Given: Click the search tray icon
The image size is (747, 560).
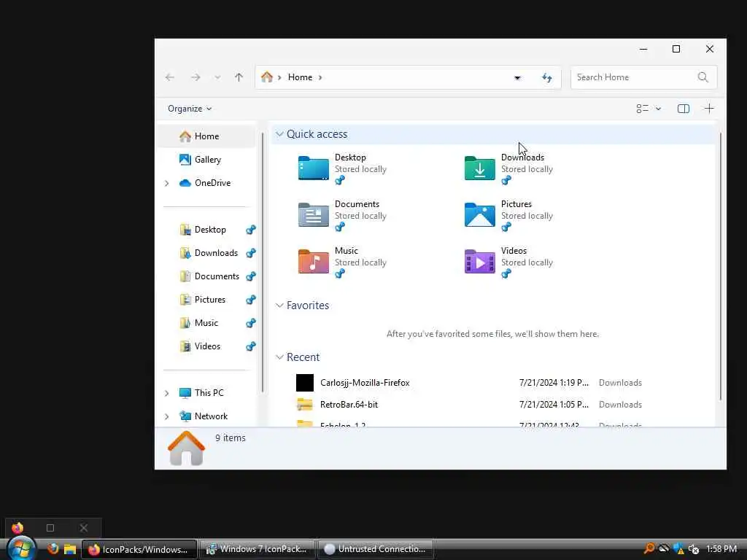Looking at the screenshot, I should tap(649, 549).
